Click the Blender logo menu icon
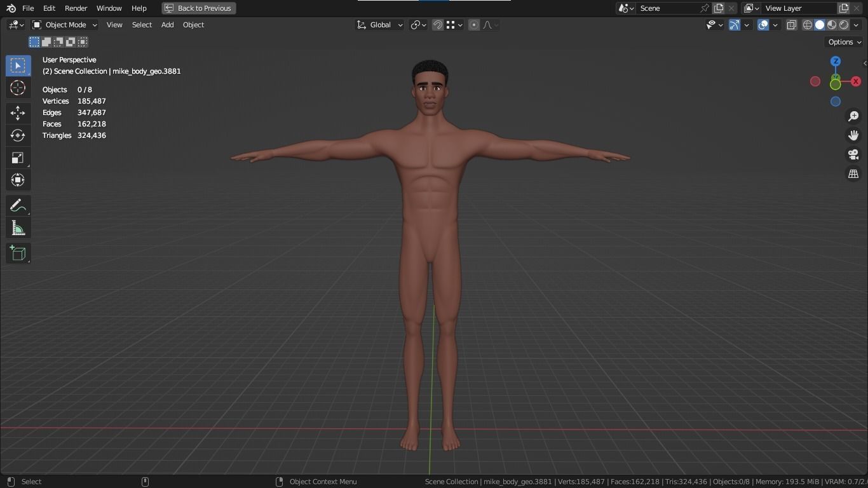868x488 pixels. 11,8
